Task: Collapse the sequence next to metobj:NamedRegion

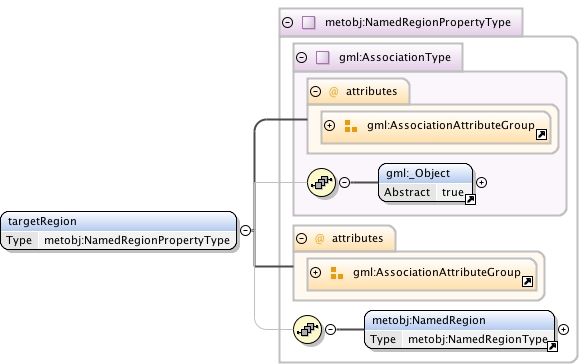Action: pos(330,329)
